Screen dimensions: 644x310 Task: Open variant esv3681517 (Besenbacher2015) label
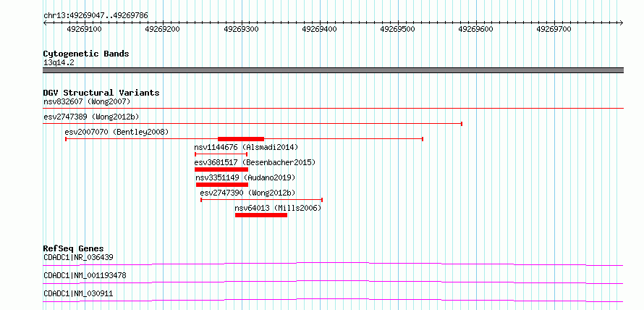[x=255, y=162]
